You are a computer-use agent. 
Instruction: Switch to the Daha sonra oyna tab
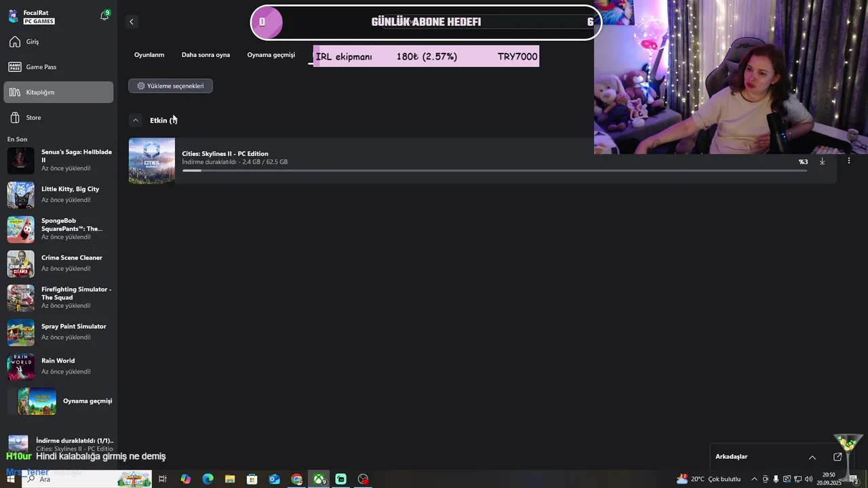[x=205, y=55]
